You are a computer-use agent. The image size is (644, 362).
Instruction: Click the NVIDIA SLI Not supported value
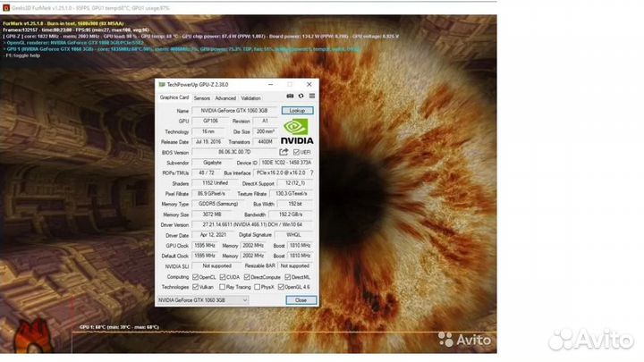[x=216, y=266]
